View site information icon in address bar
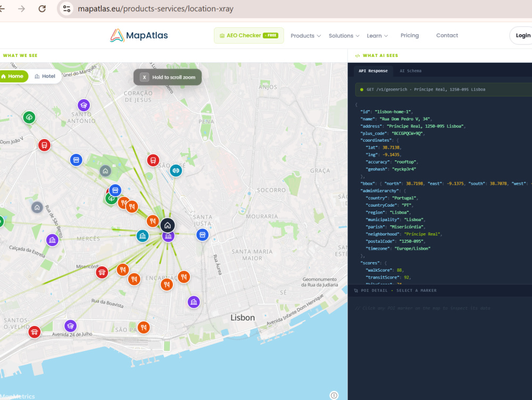The width and height of the screenshot is (532, 400). [x=67, y=9]
